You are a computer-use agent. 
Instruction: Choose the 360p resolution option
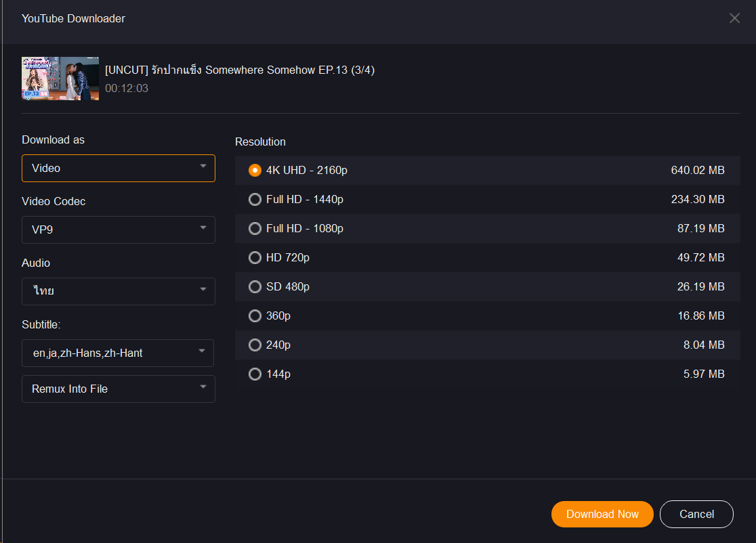pyautogui.click(x=255, y=316)
